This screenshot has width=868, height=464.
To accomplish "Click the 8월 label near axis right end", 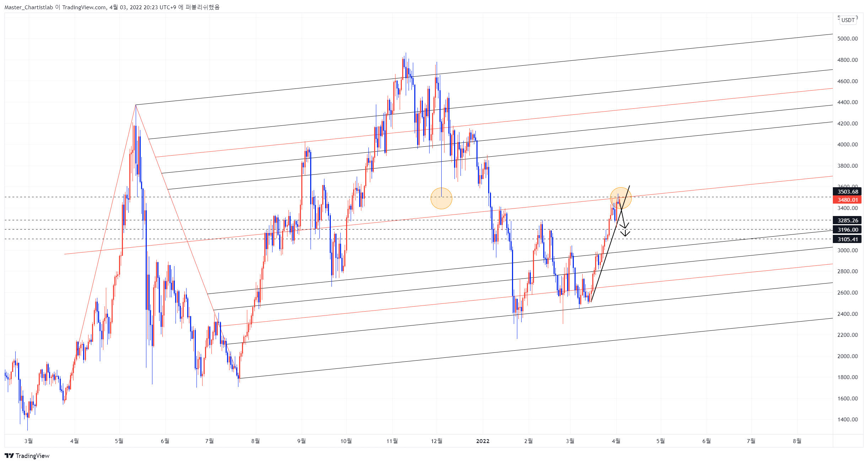I will [x=797, y=441].
